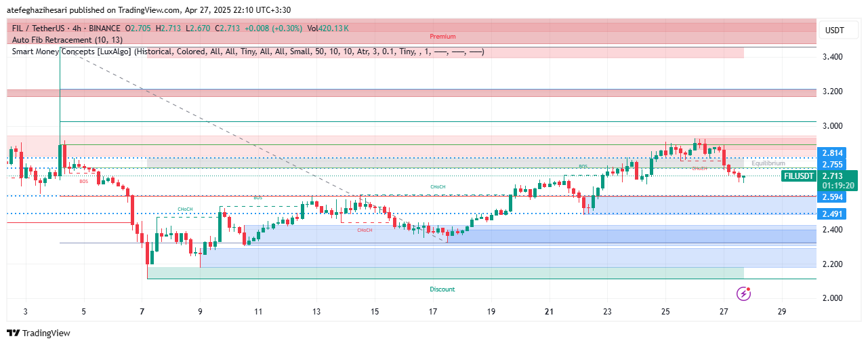
Task: Click the Premium zone label
Action: [x=442, y=37]
